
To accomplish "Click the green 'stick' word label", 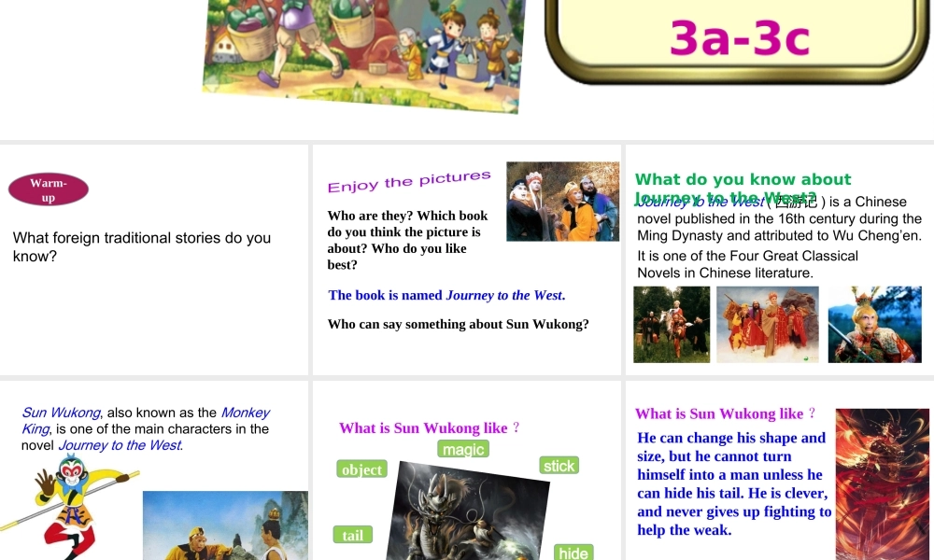I will click(559, 466).
